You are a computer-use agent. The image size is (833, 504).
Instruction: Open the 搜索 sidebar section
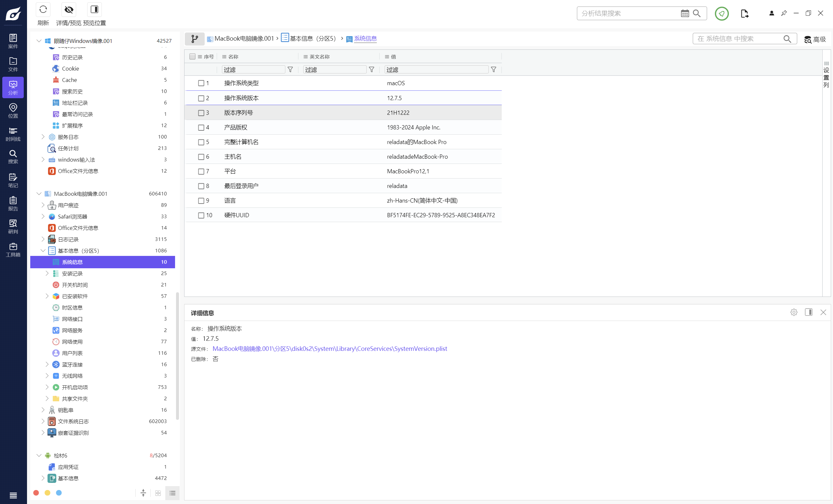tap(13, 157)
